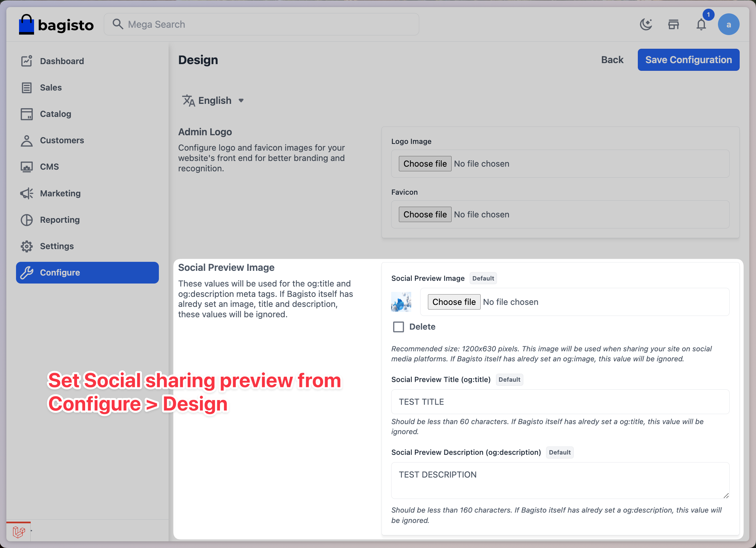Click the language translate icon
756x548 pixels.
coord(188,101)
